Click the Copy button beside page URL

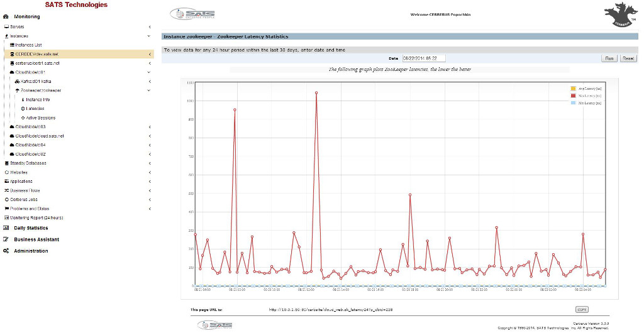[581, 310]
